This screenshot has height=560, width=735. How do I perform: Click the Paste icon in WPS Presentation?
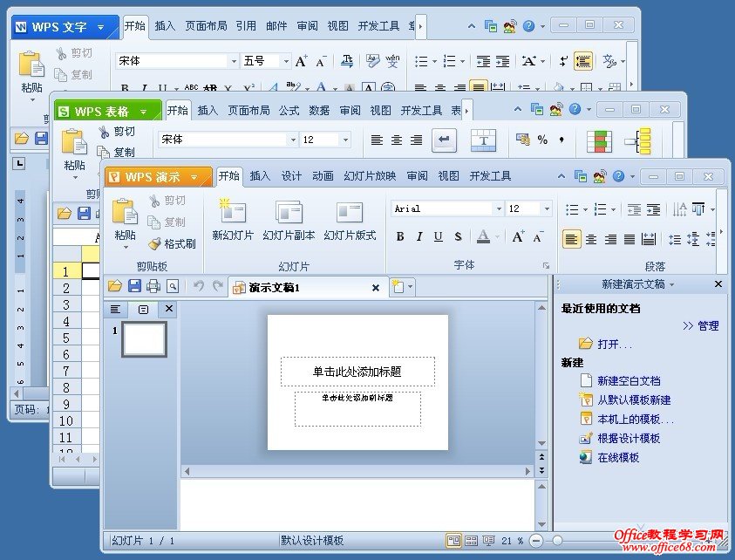pyautogui.click(x=125, y=211)
